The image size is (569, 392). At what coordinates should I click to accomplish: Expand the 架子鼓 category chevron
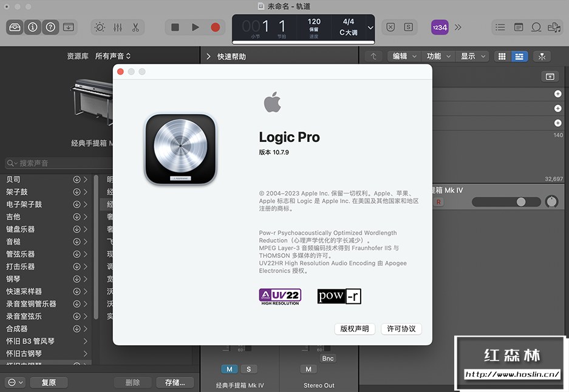[x=86, y=192]
